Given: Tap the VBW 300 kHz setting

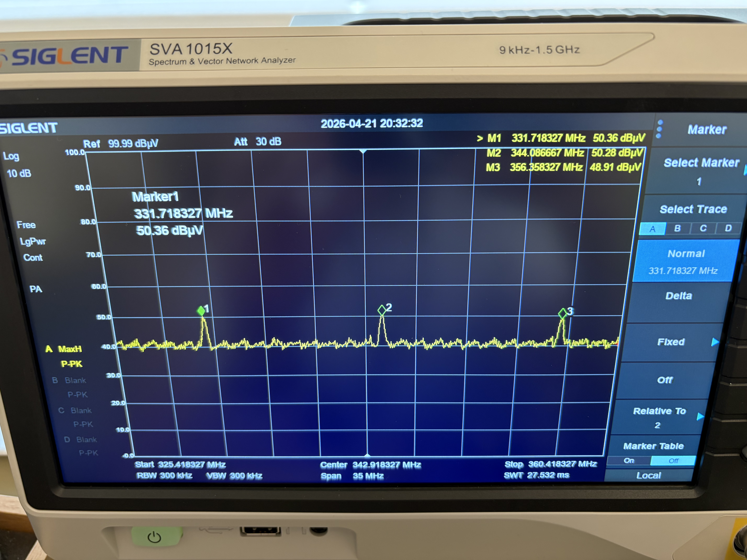Looking at the screenshot, I should click(234, 476).
